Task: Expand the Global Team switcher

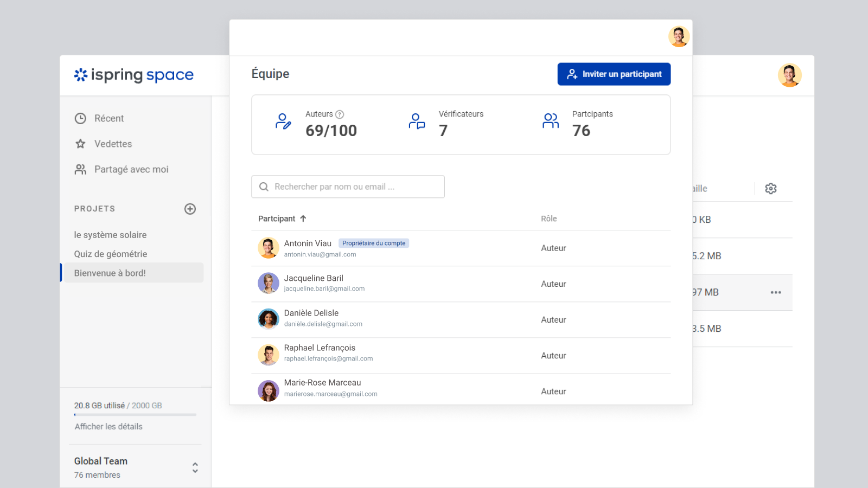Action: point(136,467)
